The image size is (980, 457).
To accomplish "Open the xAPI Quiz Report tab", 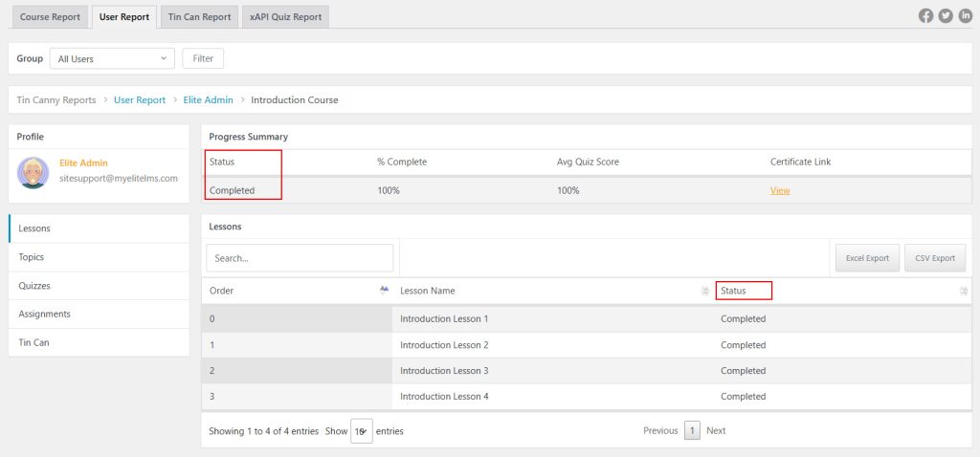I will [x=285, y=17].
